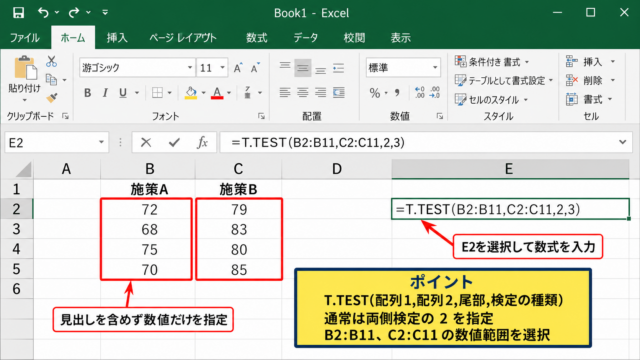Align text left

285,93
